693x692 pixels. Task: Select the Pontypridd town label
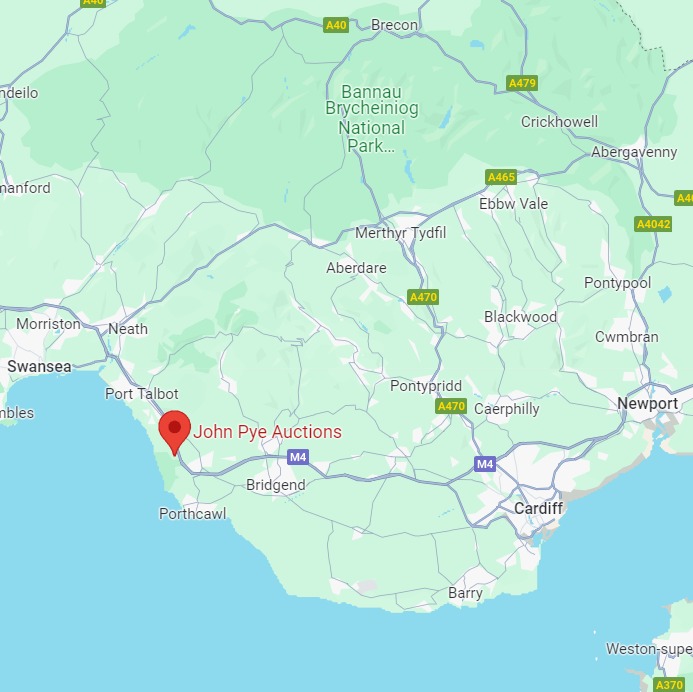point(426,386)
